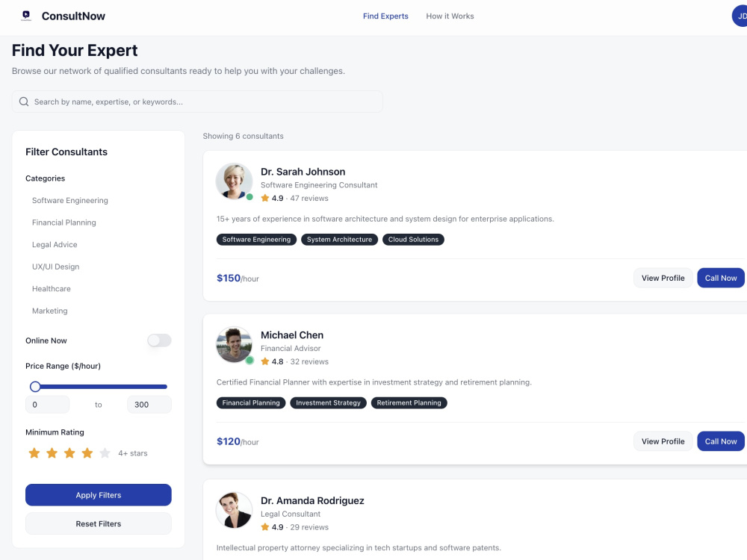Open the JD user avatar menu
This screenshot has width=747, height=560.
pos(740,16)
